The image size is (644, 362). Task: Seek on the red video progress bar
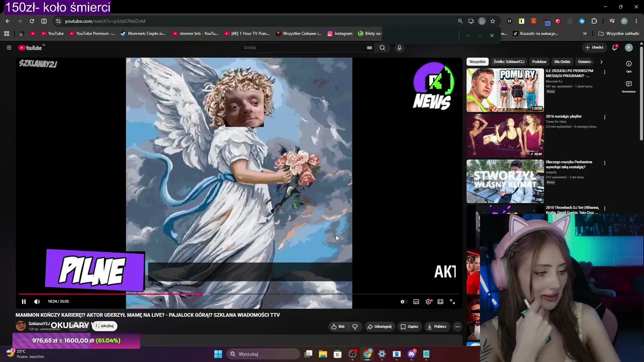239,294
